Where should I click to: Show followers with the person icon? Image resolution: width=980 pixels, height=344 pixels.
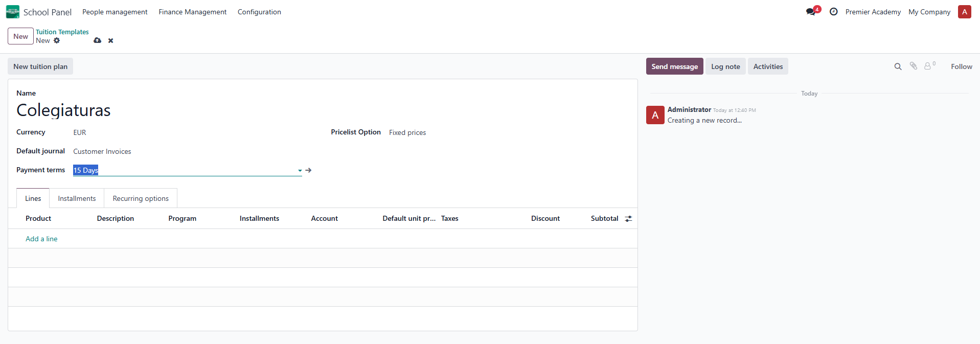tap(927, 66)
